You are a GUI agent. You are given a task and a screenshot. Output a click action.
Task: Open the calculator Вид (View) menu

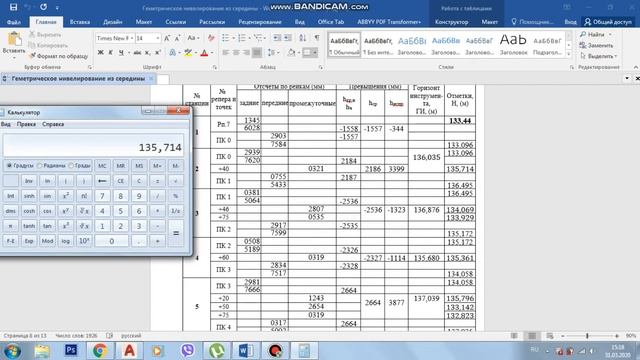pyautogui.click(x=6, y=124)
